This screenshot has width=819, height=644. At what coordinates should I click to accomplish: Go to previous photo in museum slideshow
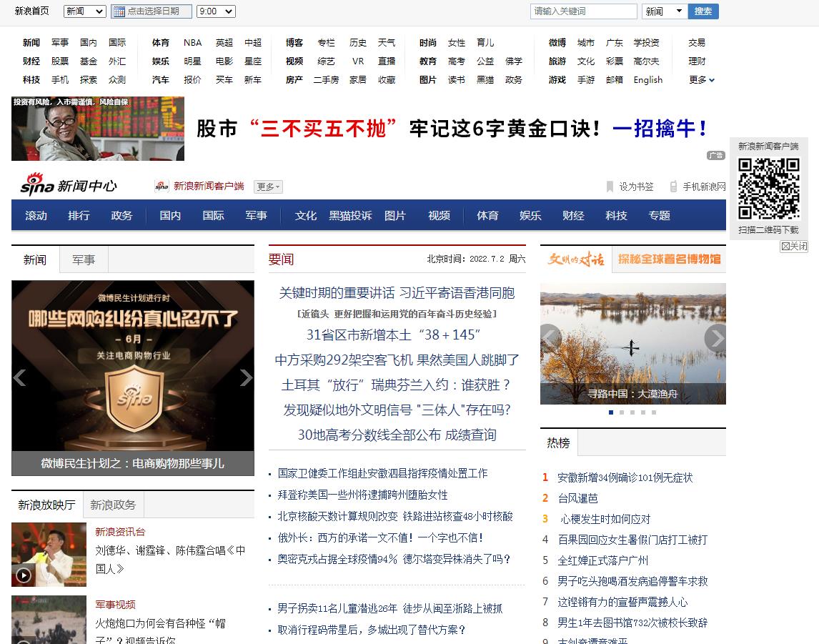coord(550,338)
